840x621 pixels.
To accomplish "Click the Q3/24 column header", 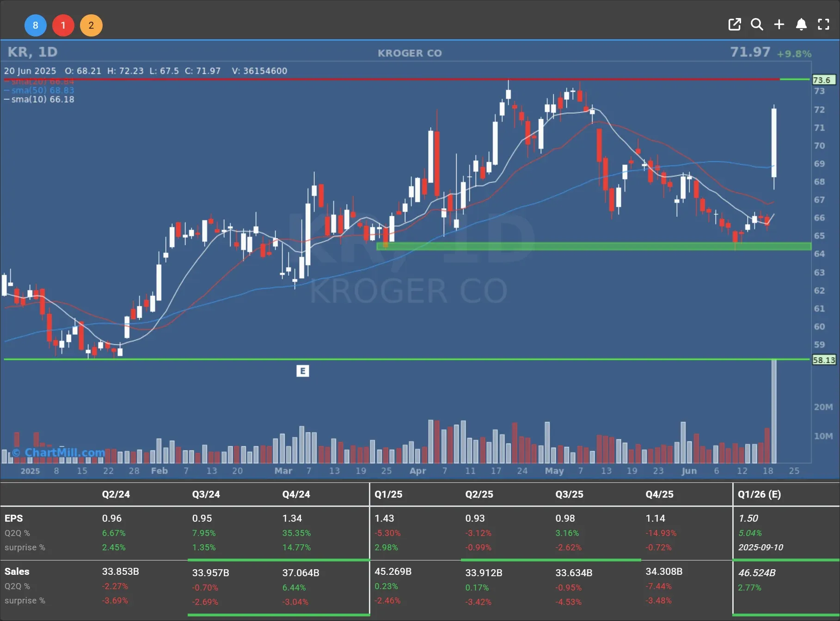I will click(x=206, y=494).
